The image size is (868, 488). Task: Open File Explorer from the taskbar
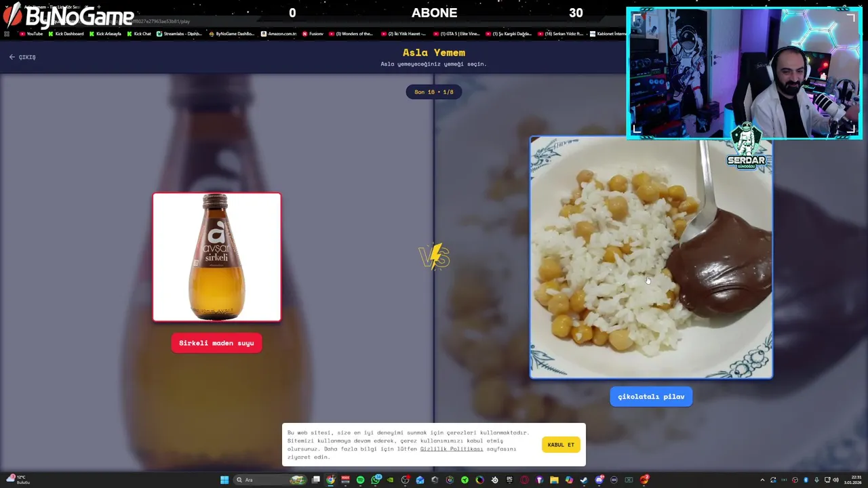(554, 480)
